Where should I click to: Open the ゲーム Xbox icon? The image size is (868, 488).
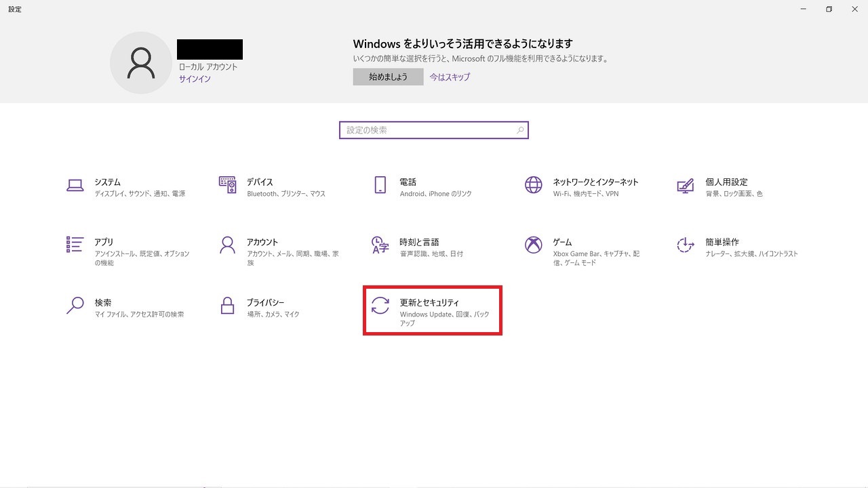click(534, 245)
